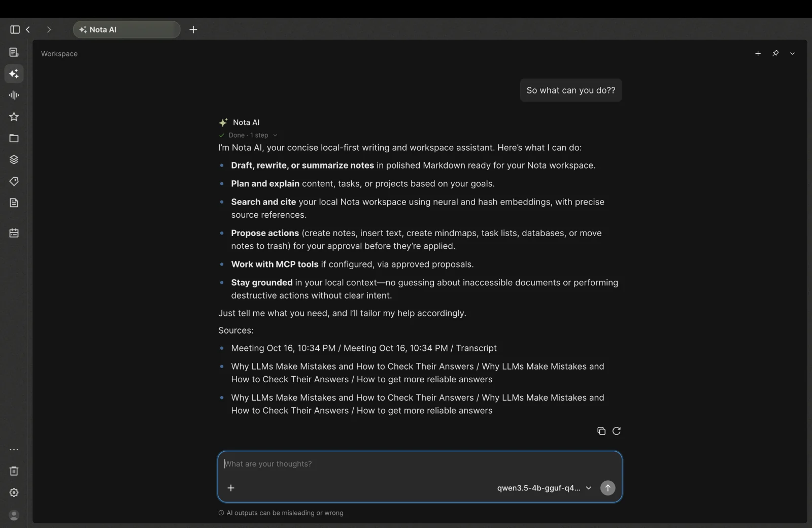Pin the chat using the pin icon
The image size is (812, 528).
775,53
